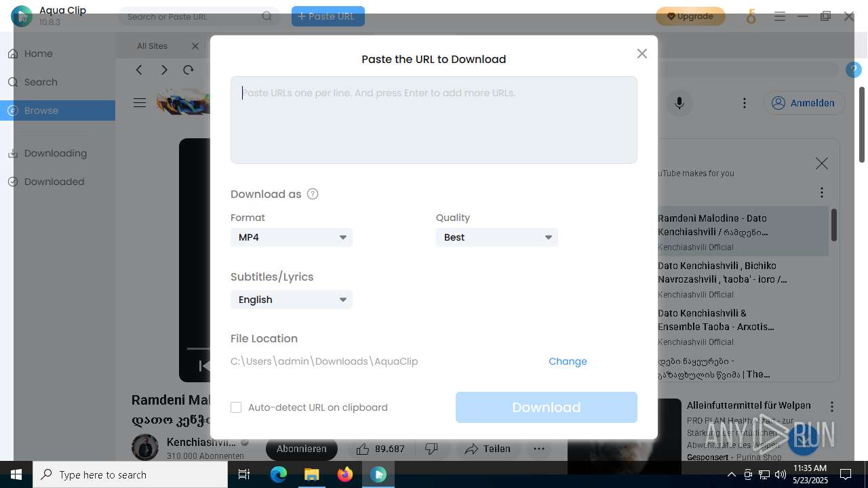Screen dimensions: 868x488
Task: Open Task View on taskbar
Action: point(244,474)
